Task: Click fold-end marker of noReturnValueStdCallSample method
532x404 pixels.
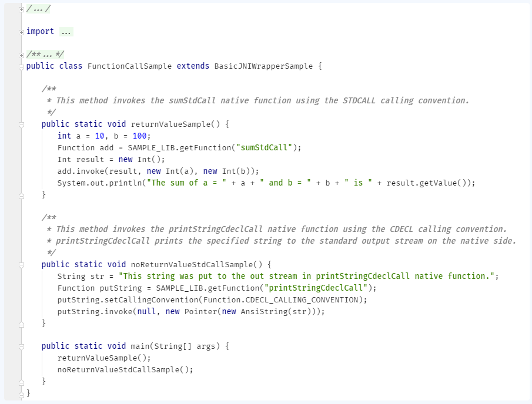Action: pyautogui.click(x=21, y=325)
